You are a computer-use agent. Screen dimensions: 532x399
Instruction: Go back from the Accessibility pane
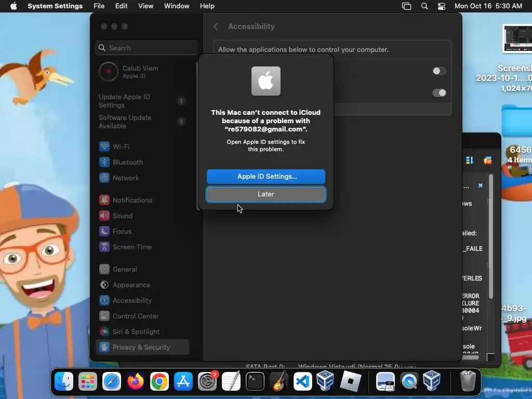[216, 26]
